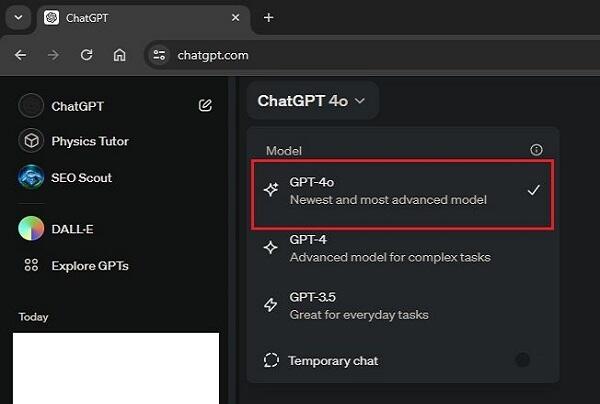The width and height of the screenshot is (600, 404).
Task: Click the site settings icon in address bar
Action: tap(160, 55)
